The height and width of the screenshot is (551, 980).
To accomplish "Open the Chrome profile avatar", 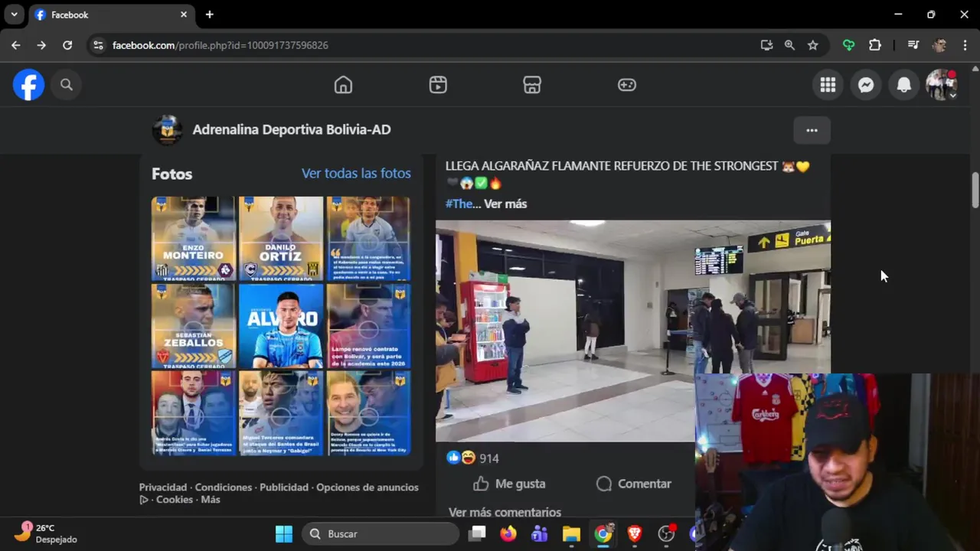I will point(939,45).
